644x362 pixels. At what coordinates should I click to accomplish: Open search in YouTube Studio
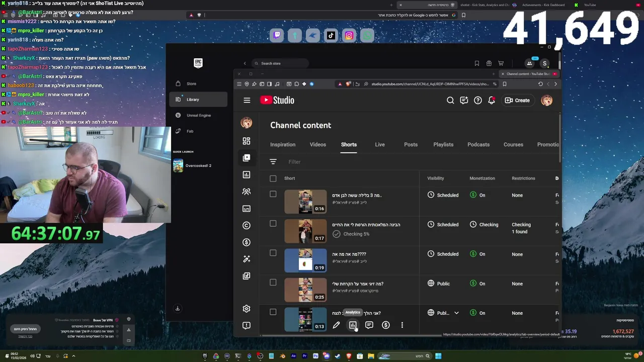[450, 101]
